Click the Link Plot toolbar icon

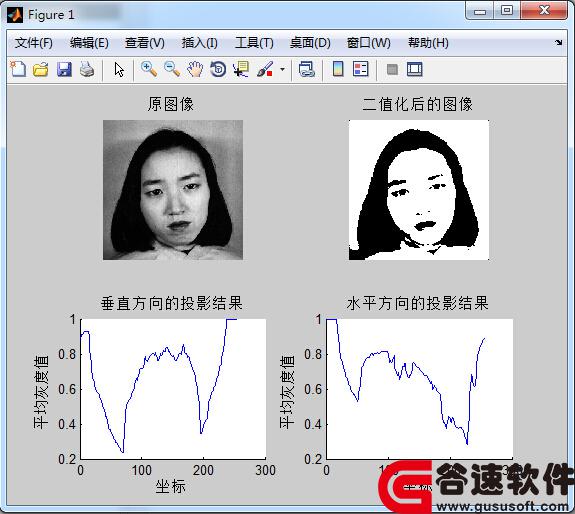point(307,69)
